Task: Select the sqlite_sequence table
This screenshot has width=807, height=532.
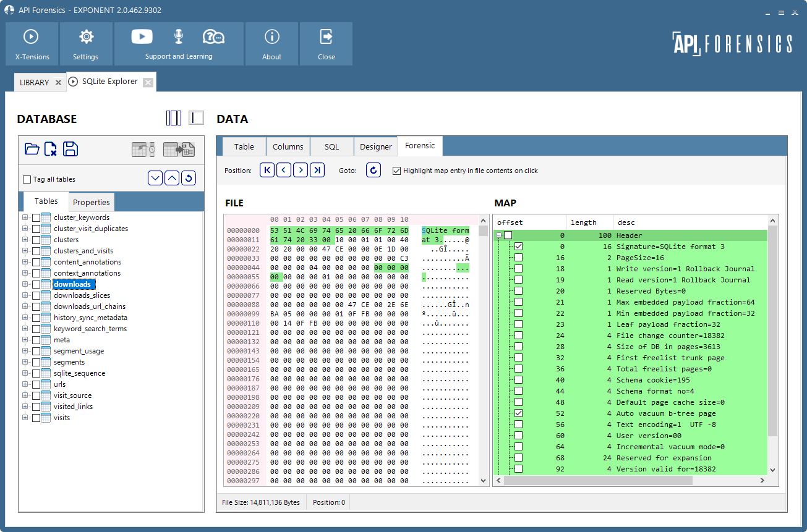Action: click(x=79, y=373)
